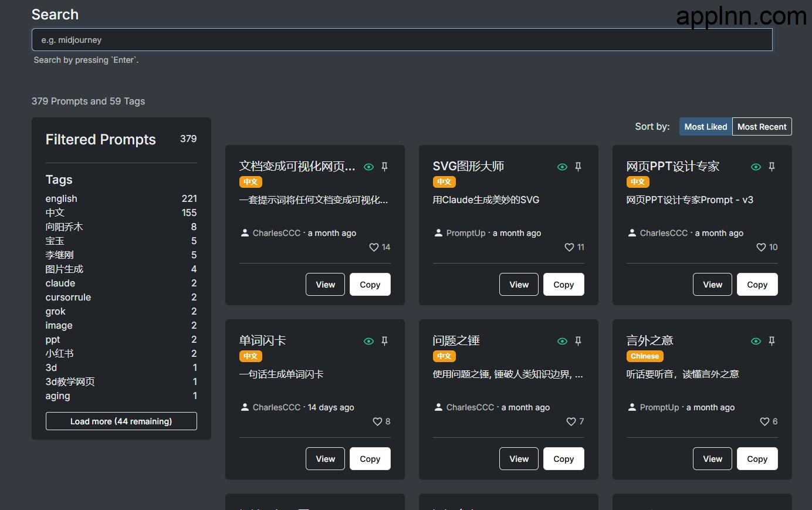This screenshot has width=812, height=510.
Task: View the 单词闪卡 prompt
Action: (325, 459)
